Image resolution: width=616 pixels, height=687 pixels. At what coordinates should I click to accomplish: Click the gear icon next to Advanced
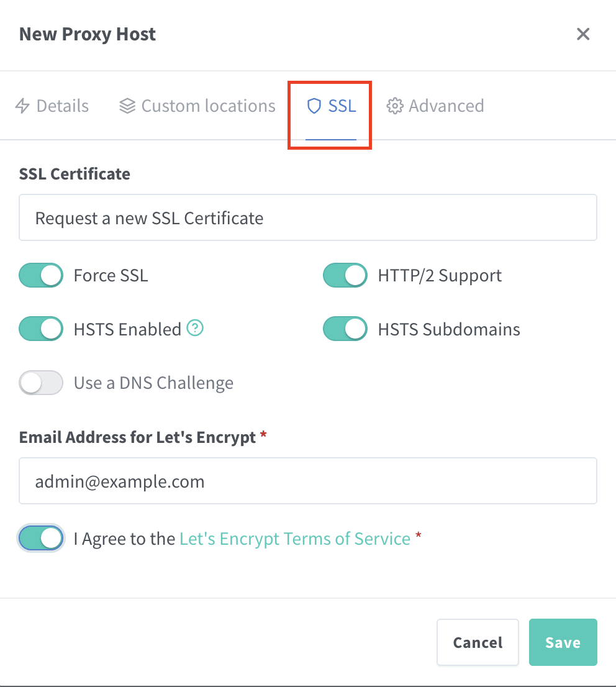(394, 106)
